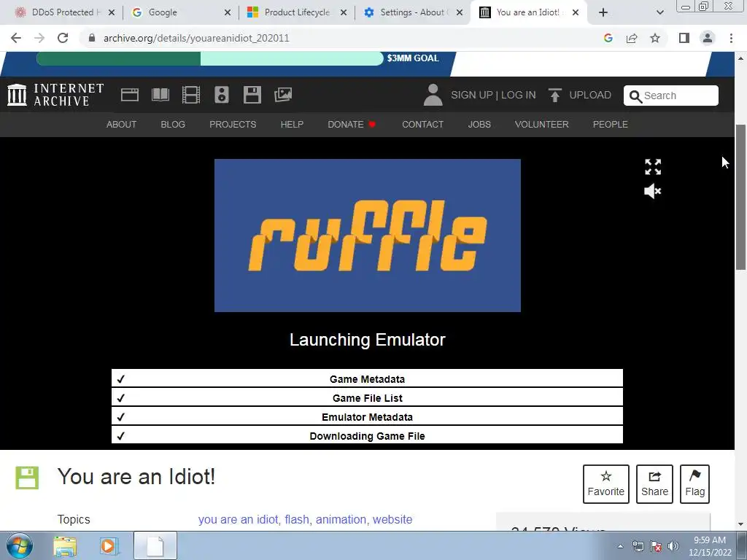Viewport: 747px width, 560px height.
Task: Click the Favorite button
Action: click(x=606, y=484)
